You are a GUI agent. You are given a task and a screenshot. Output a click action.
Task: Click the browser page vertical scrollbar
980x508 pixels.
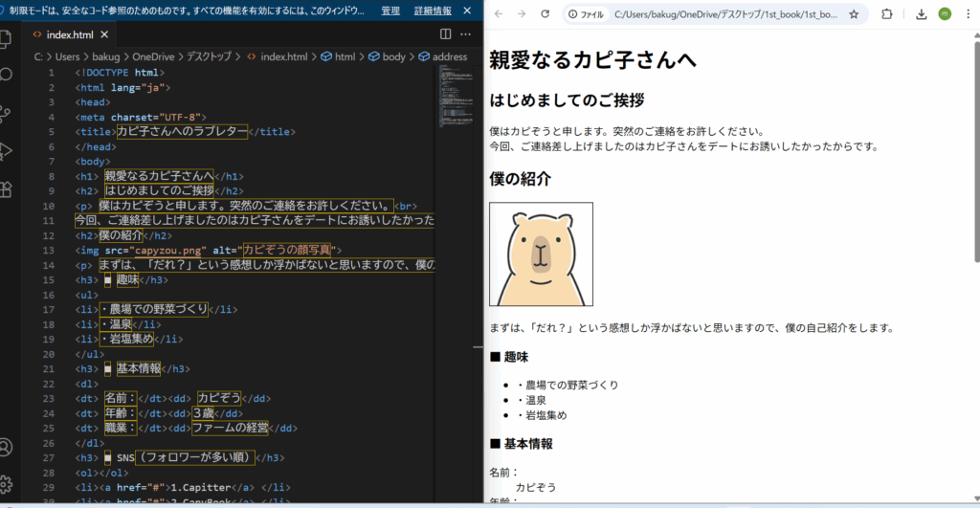point(975,153)
